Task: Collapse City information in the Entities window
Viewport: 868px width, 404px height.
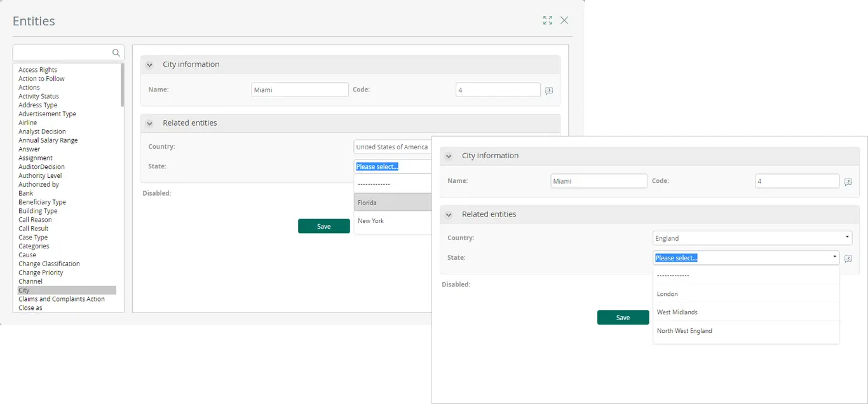Action: [x=149, y=65]
